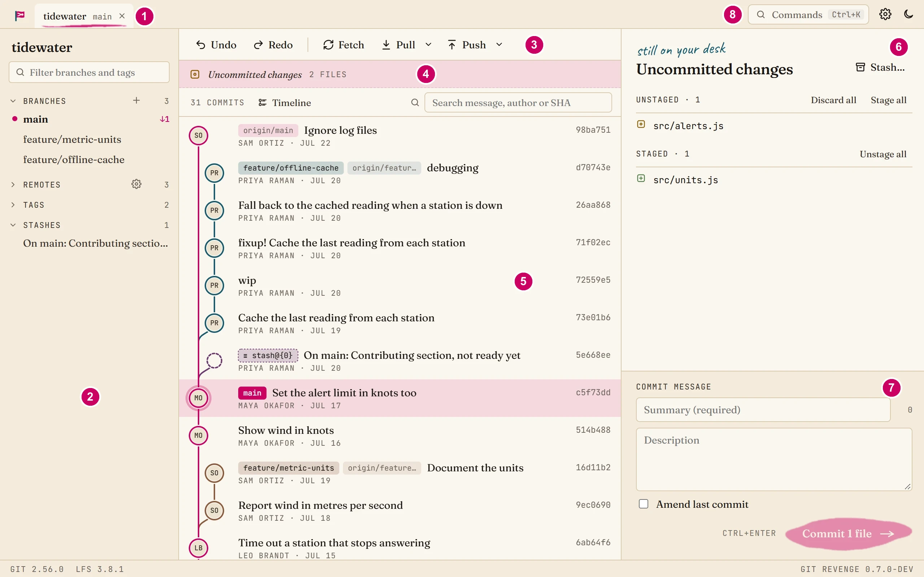This screenshot has height=577, width=924.
Task: Enable the Amend last commit checkbox
Action: point(644,504)
